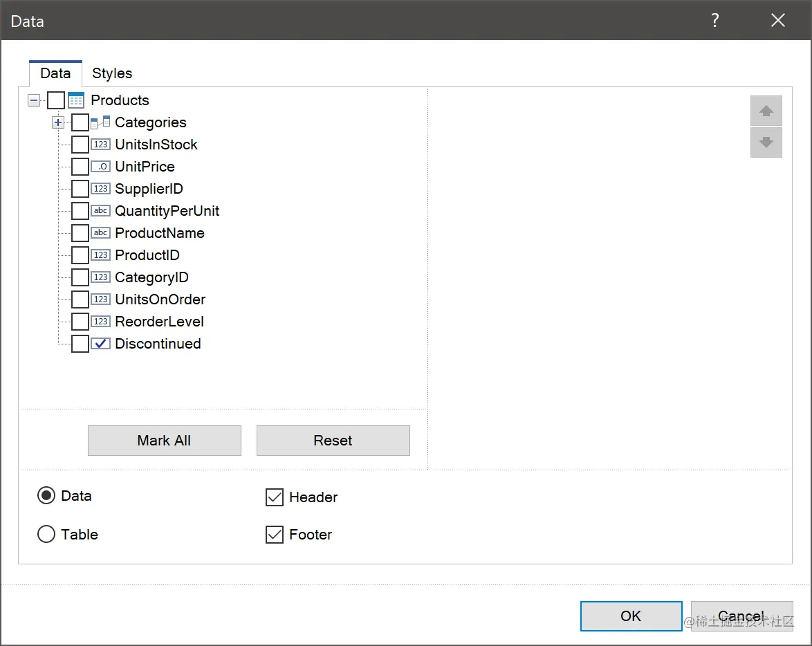Image resolution: width=812 pixels, height=646 pixels.
Task: Click the decimal type icon beside UnitPrice
Action: 100,167
